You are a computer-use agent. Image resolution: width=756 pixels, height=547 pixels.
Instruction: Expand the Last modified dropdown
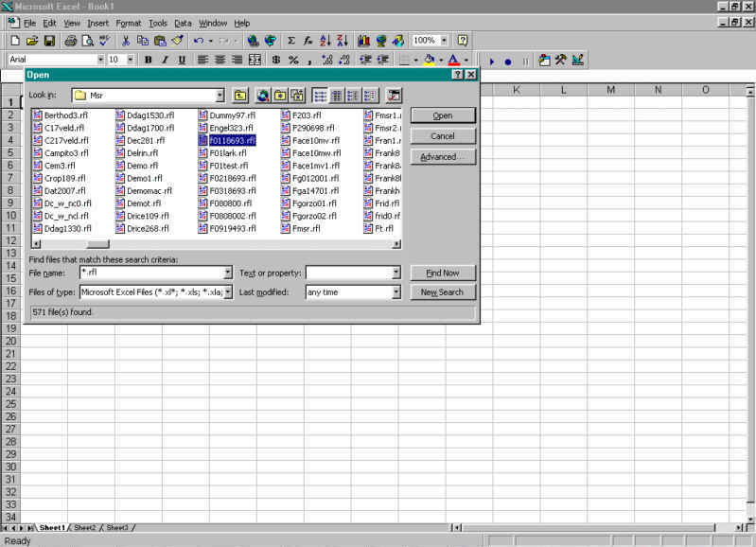[396, 292]
